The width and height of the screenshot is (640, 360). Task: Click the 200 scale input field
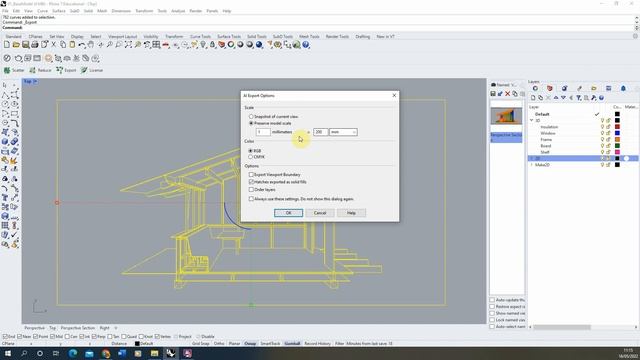tap(320, 132)
